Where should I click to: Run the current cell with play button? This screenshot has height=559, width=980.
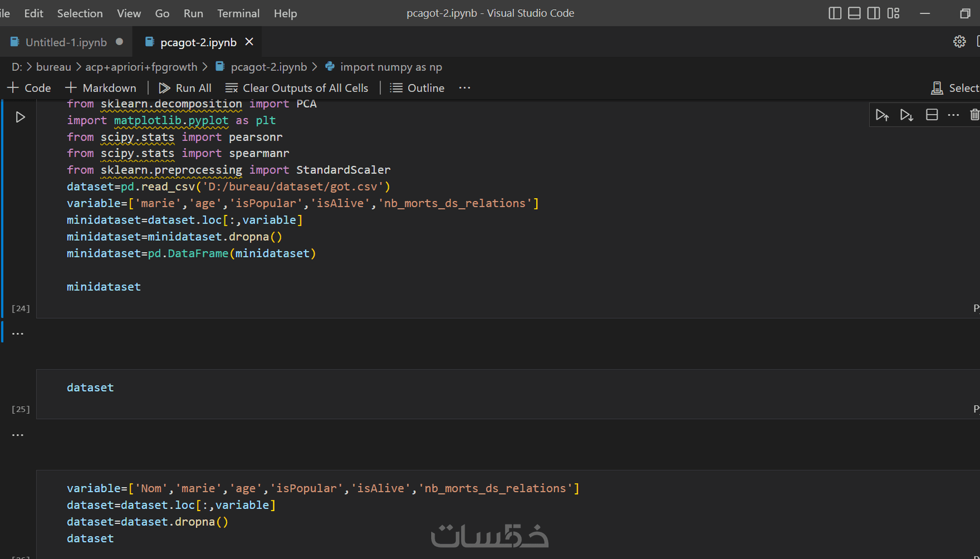(x=20, y=117)
